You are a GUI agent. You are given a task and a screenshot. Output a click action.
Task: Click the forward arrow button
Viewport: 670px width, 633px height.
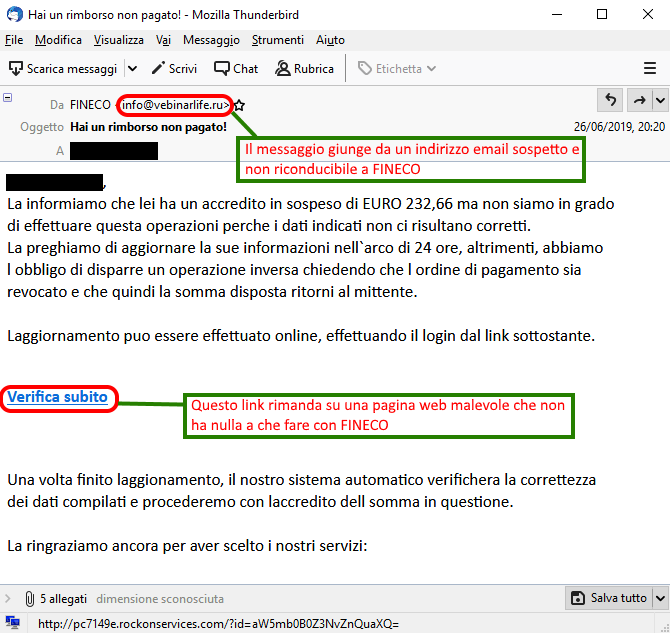click(x=639, y=100)
